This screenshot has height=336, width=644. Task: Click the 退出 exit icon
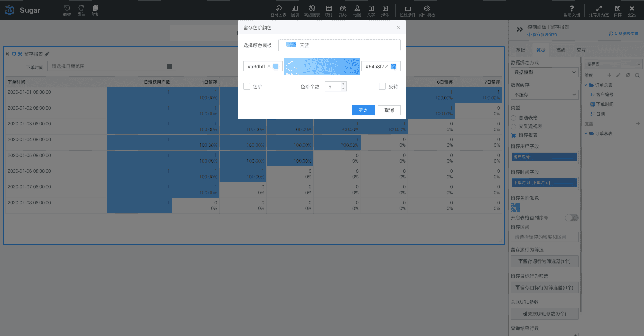(632, 11)
